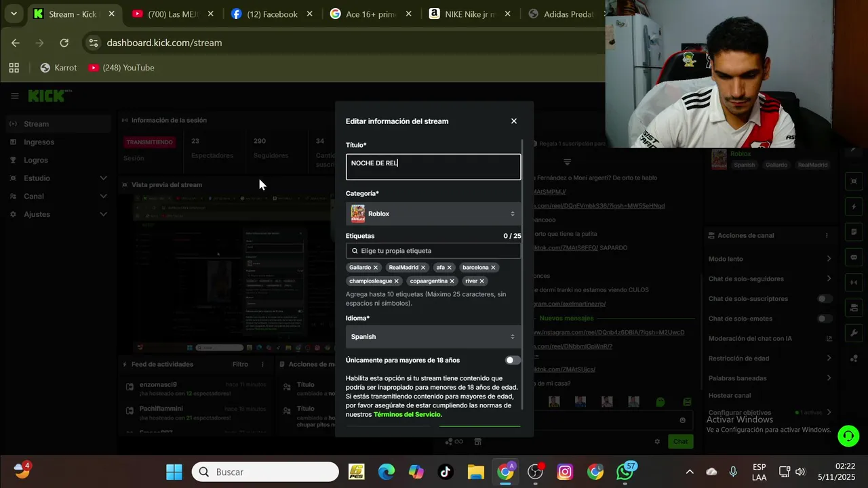
Task: Open chat settings gear icon
Action: tap(657, 441)
